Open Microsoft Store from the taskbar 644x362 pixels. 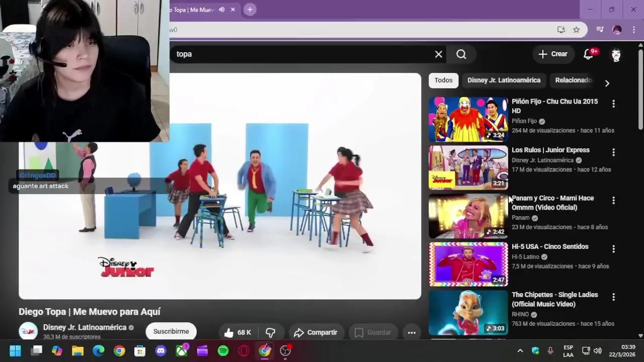140,350
